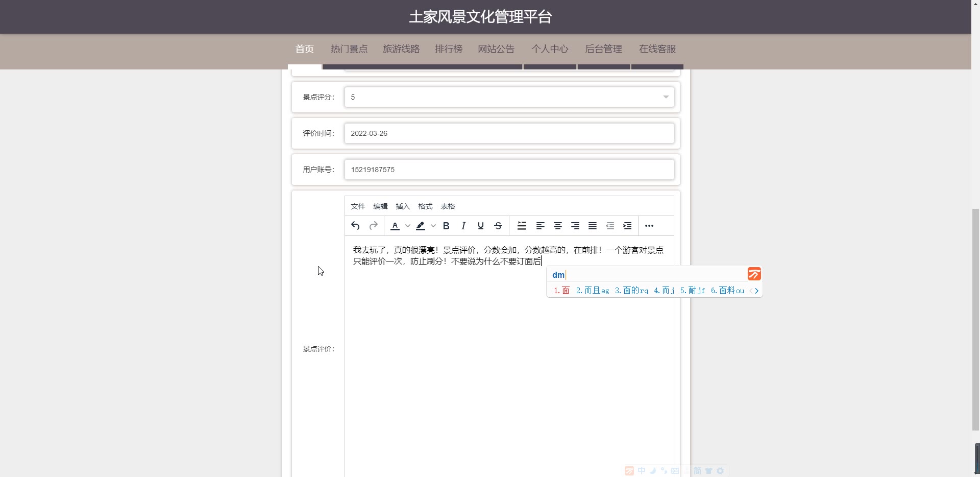Open the 在线客服 page
980x477 pixels.
pos(657,49)
